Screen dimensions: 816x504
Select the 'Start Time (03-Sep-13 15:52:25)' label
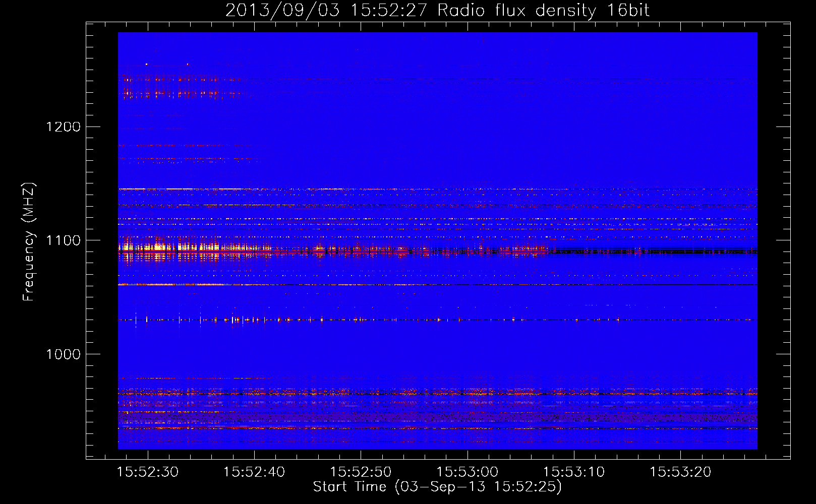(437, 487)
